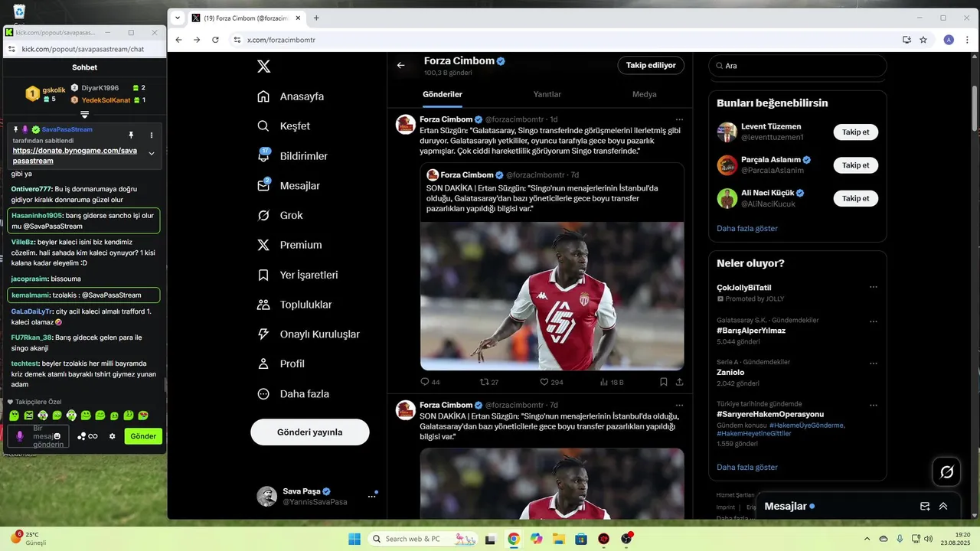Open Topluluklar communities page

295,305
